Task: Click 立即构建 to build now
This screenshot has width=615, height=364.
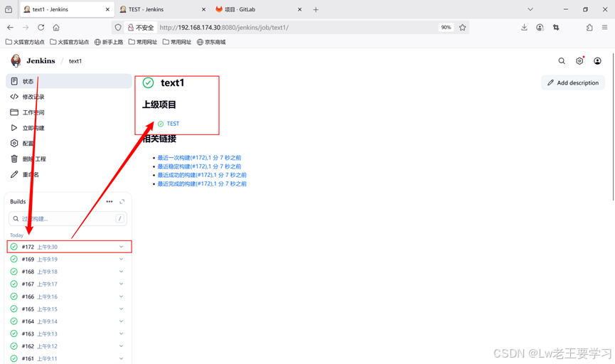Action: pos(69,128)
